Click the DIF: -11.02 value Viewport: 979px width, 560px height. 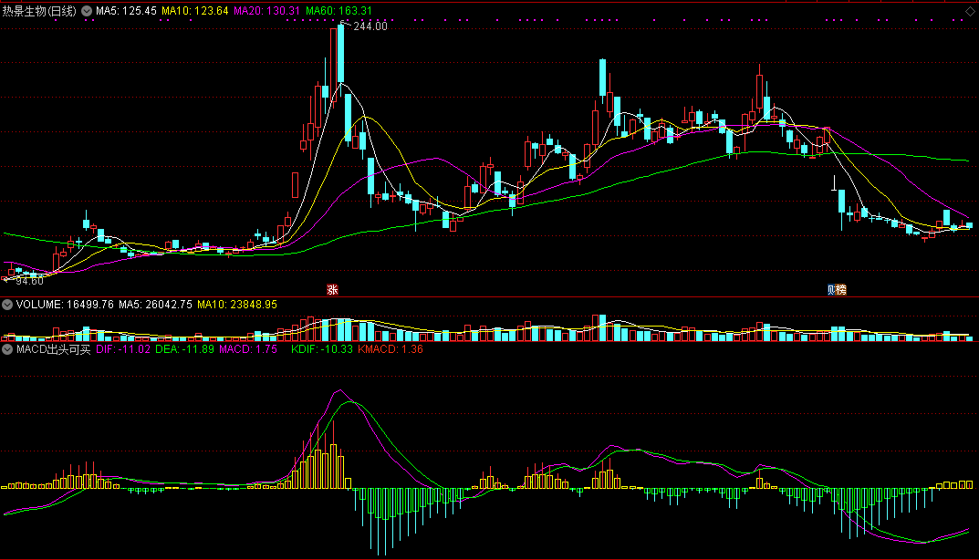tap(123, 349)
